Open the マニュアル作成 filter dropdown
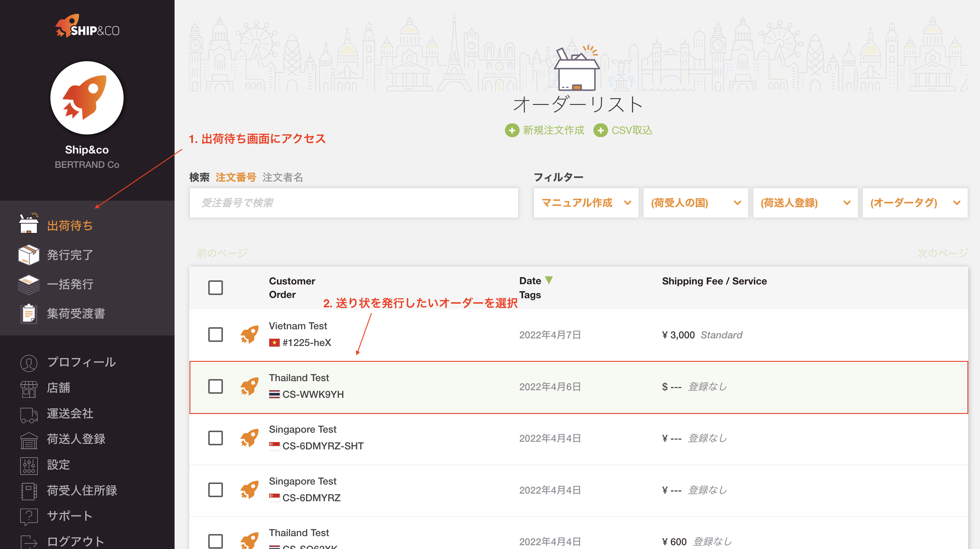 coord(586,203)
